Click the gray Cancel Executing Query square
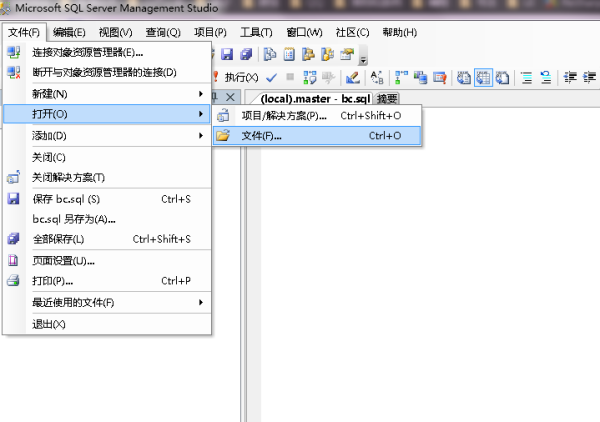Viewport: 600px width, 422px height. point(290,77)
